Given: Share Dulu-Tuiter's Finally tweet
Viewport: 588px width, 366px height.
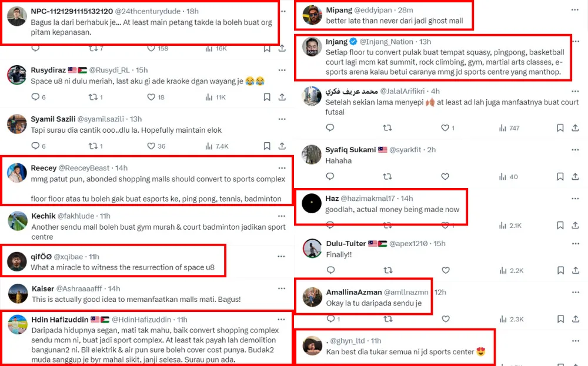Looking at the screenshot, I should (576, 270).
